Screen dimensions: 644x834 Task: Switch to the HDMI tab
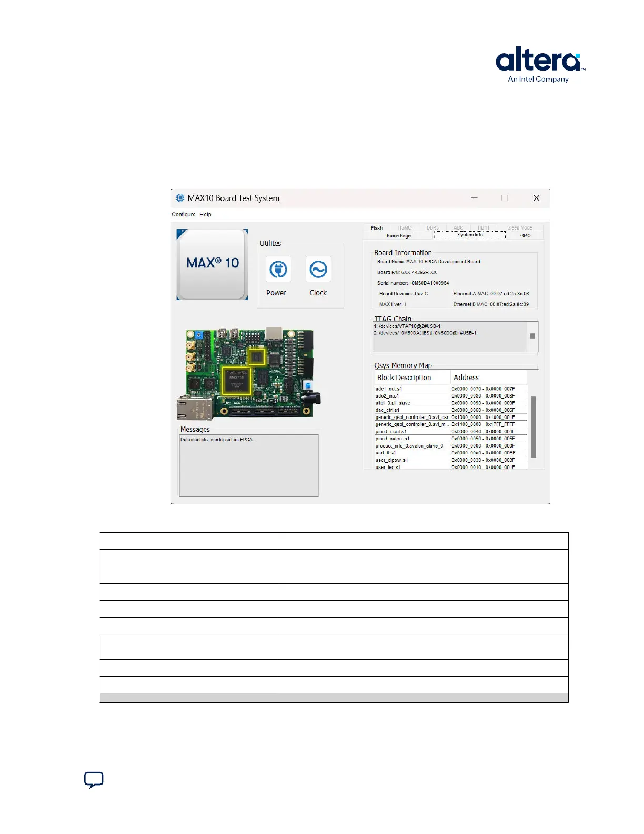click(484, 228)
